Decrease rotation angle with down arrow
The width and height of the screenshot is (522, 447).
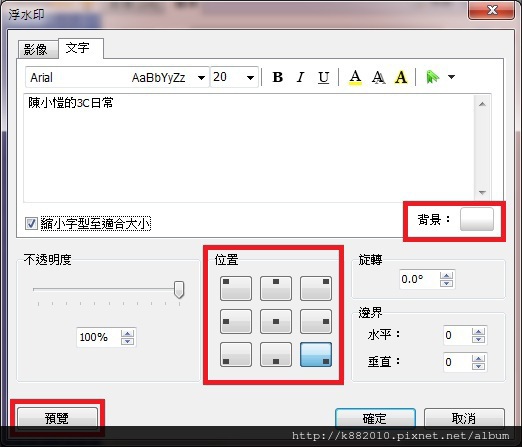click(446, 283)
